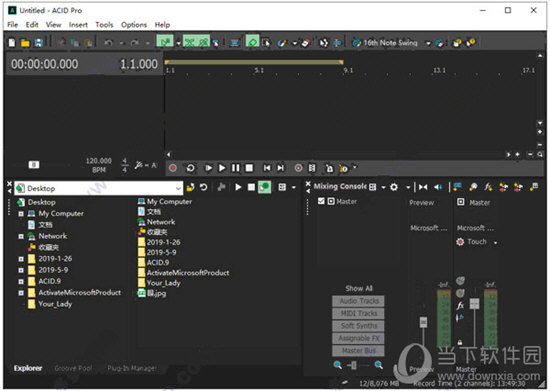Toggle the Master checkbox in Mixing Console
Screen dimensions: 550x391
click(321, 201)
